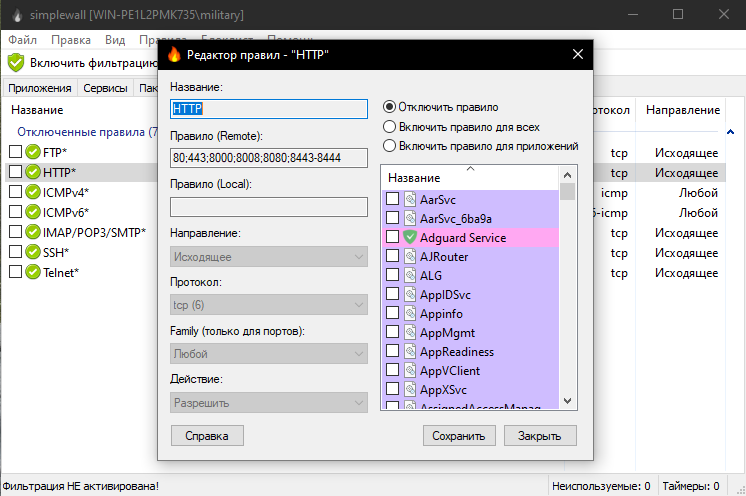Click the green check icon beside Telnet rule
The image size is (746, 496).
33,272
